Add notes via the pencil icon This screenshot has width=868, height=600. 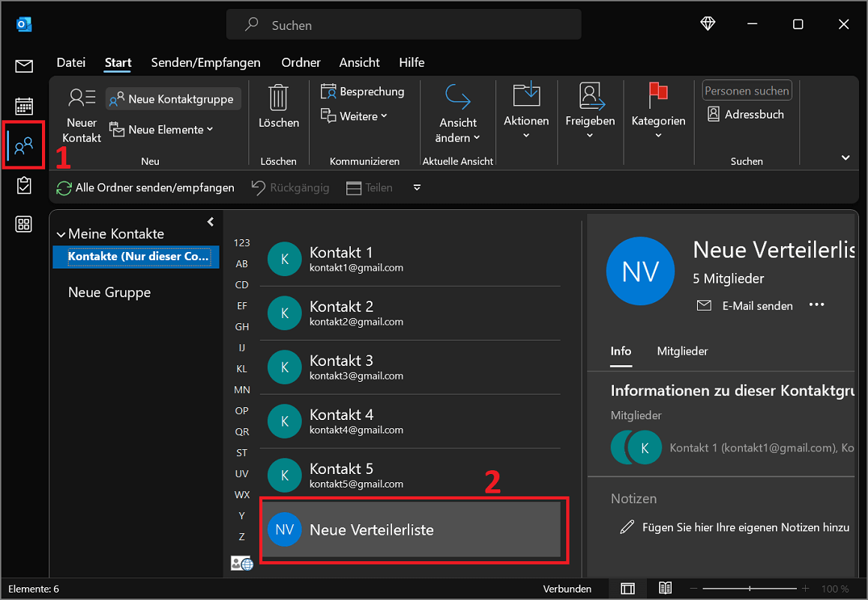(x=627, y=526)
